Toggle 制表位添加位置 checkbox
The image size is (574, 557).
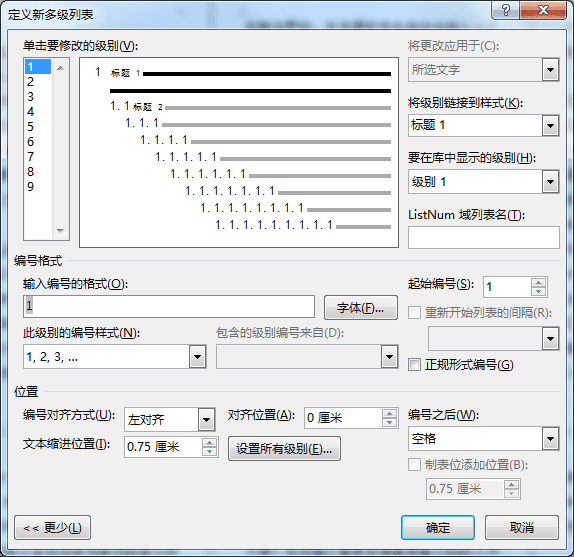pyautogui.click(x=414, y=465)
